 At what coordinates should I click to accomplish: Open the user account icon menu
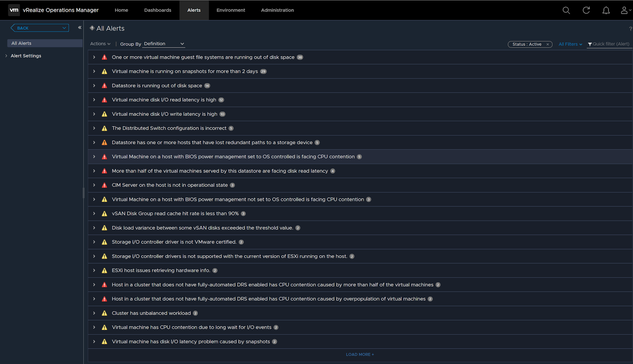click(x=625, y=10)
